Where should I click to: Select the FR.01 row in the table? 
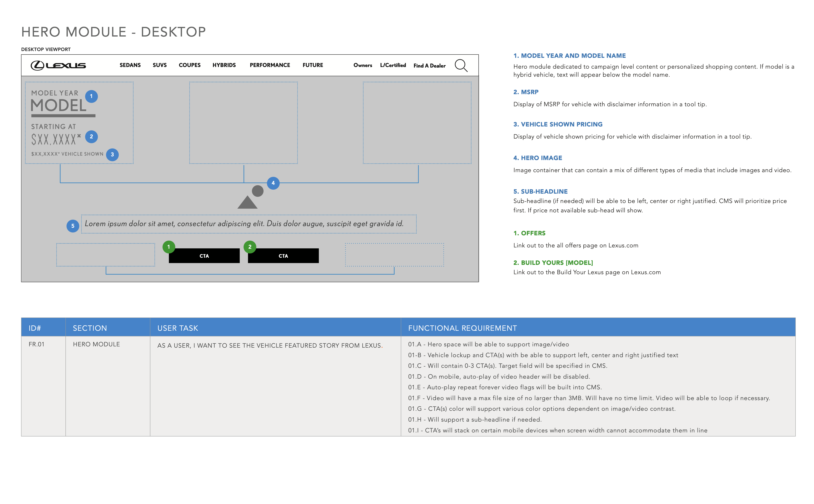tap(37, 344)
